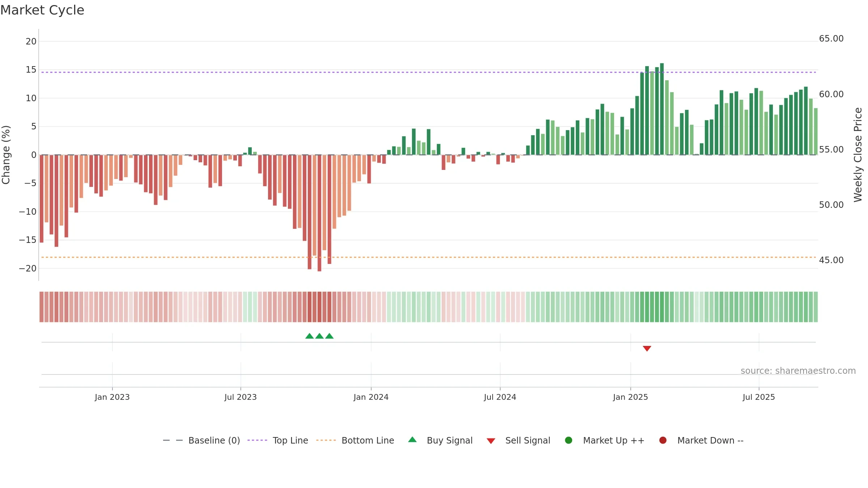Click the Jul 2024 axis label
Image resolution: width=868 pixels, height=488 pixels.
pos(500,397)
